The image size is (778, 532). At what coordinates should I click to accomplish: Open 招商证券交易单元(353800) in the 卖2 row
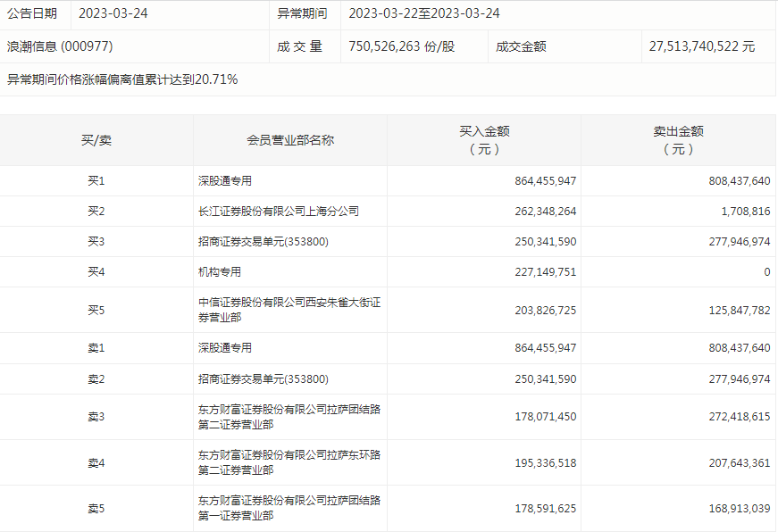point(264,379)
